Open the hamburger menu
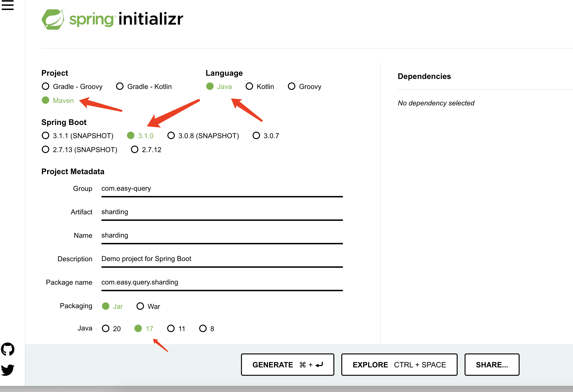Screen dimensions: 573x392 coord(8,5)
